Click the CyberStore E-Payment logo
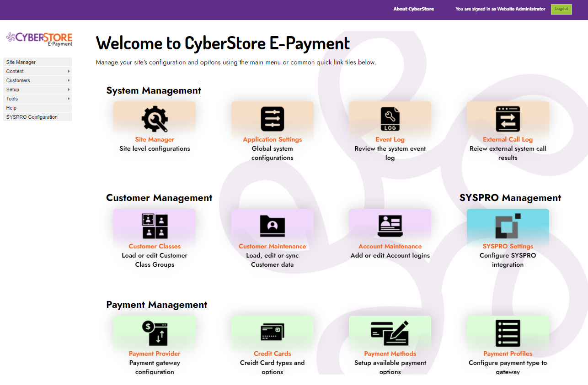The image size is (588, 385). click(39, 40)
